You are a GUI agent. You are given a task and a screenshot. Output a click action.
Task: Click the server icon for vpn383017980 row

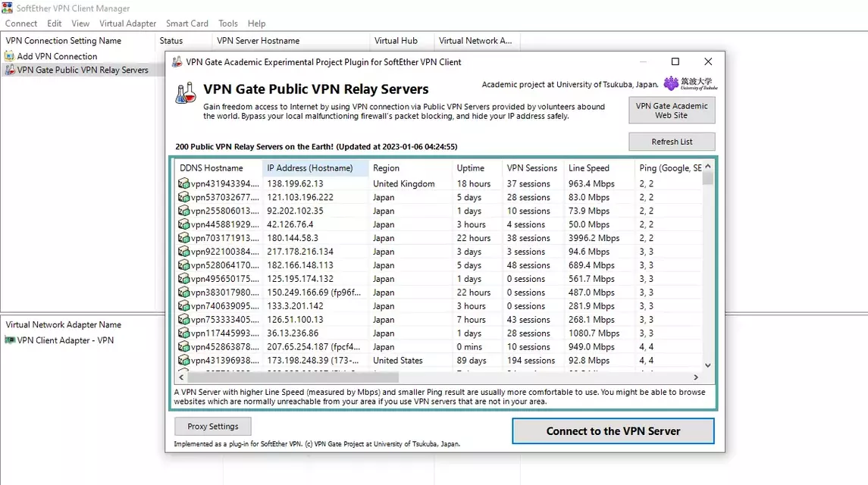(x=183, y=292)
